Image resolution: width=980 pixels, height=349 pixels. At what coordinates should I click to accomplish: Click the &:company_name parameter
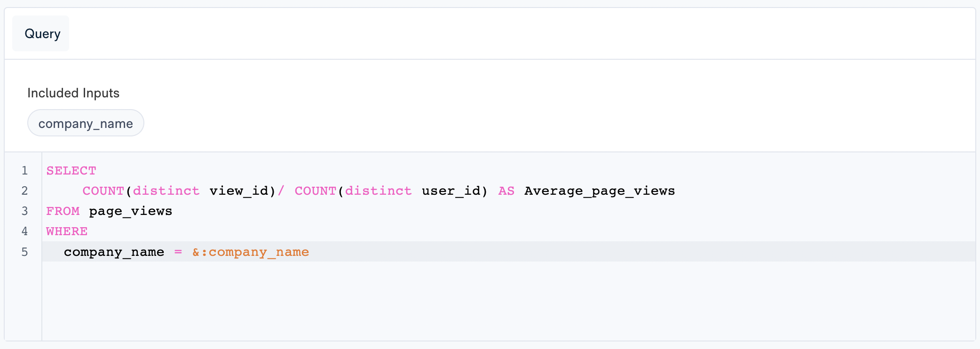pos(251,252)
